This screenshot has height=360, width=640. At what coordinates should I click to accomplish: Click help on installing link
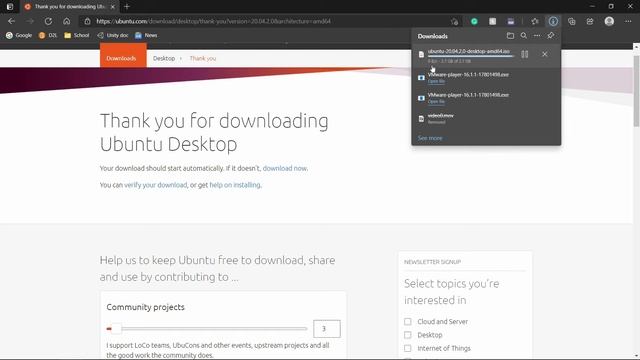(235, 185)
